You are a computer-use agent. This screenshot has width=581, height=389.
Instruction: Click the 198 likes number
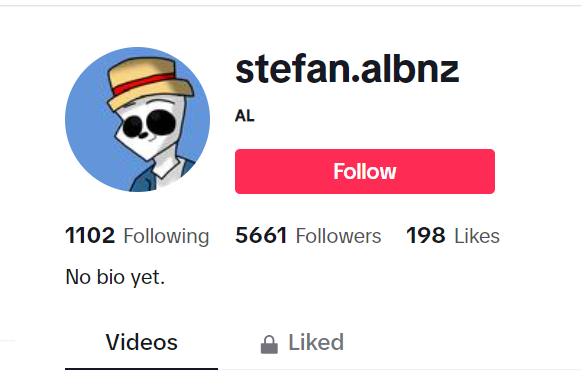click(x=426, y=236)
